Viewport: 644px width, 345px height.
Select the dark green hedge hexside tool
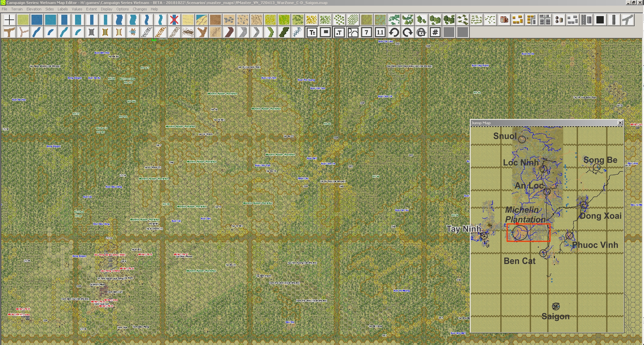tap(284, 32)
